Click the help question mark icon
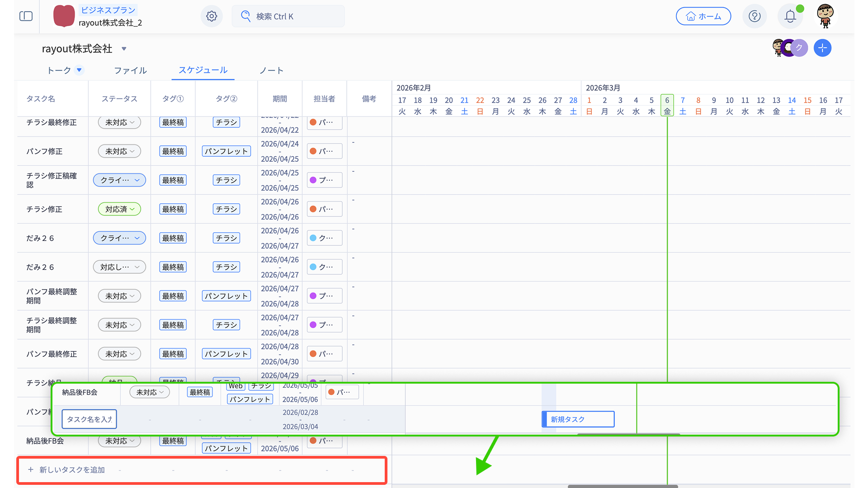868x488 pixels. [x=755, y=16]
